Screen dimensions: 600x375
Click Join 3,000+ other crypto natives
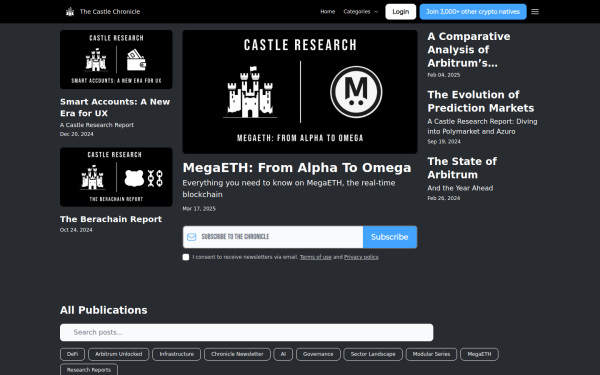473,12
